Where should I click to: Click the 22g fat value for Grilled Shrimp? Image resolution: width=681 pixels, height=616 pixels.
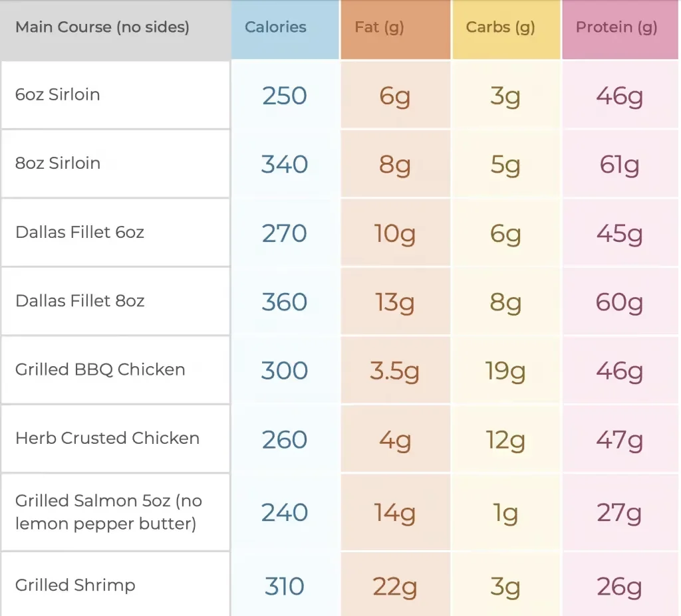click(x=395, y=587)
